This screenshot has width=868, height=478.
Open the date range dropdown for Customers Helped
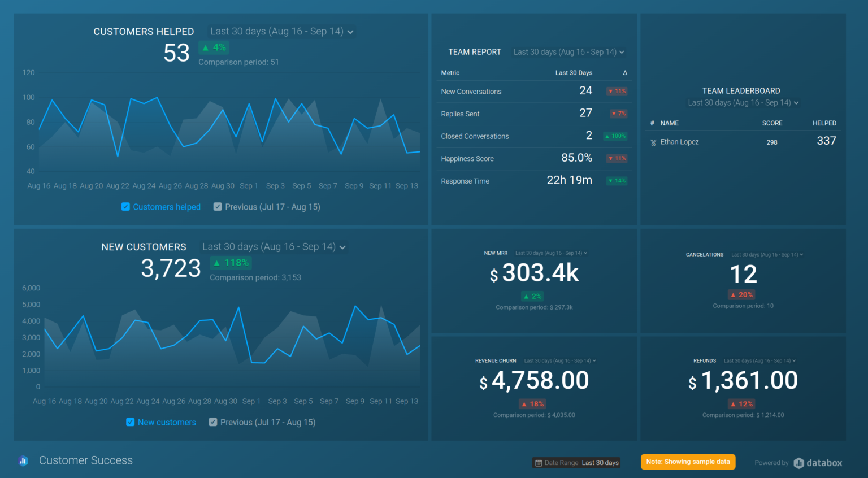pyautogui.click(x=281, y=31)
